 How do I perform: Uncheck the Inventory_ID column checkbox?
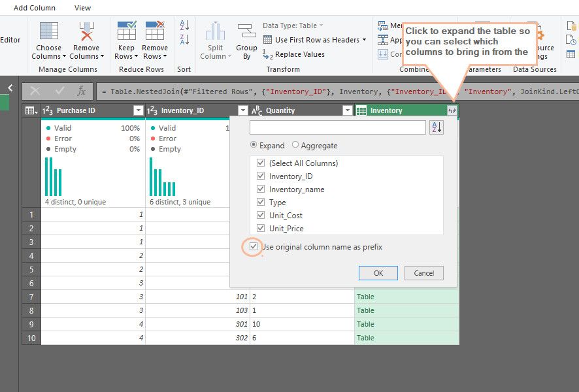click(261, 176)
